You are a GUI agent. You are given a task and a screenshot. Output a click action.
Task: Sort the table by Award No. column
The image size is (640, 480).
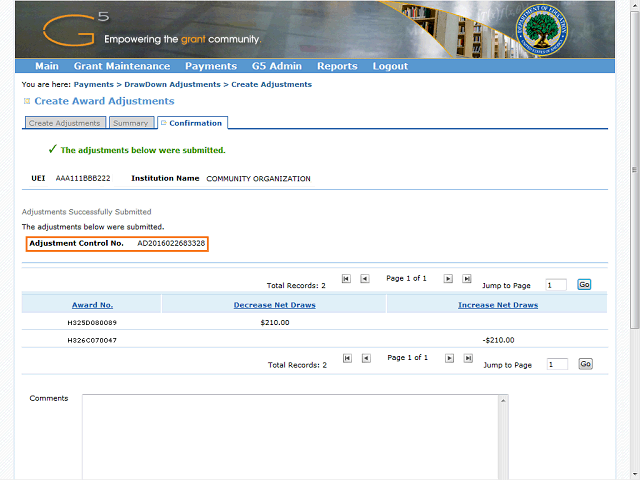(x=92, y=305)
